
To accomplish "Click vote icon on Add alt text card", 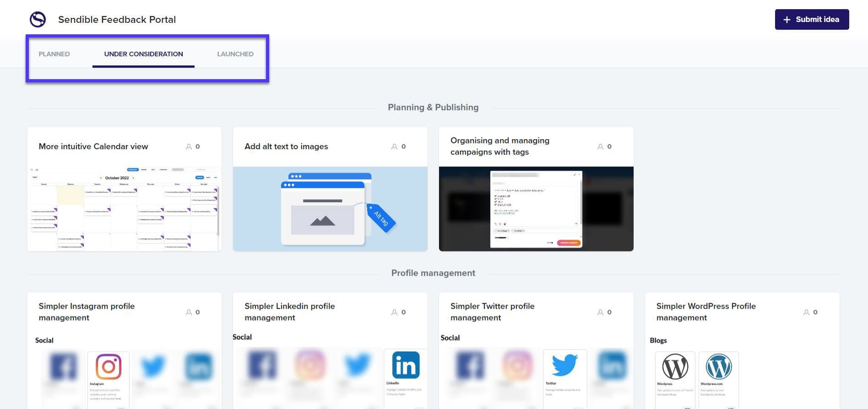I will pyautogui.click(x=395, y=147).
